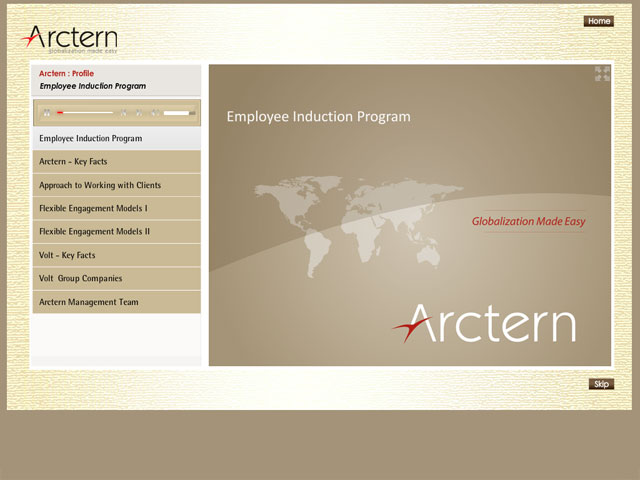Screen dimensions: 640x480
Task: Select Employee Induction Program menu item
Action: (x=116, y=138)
